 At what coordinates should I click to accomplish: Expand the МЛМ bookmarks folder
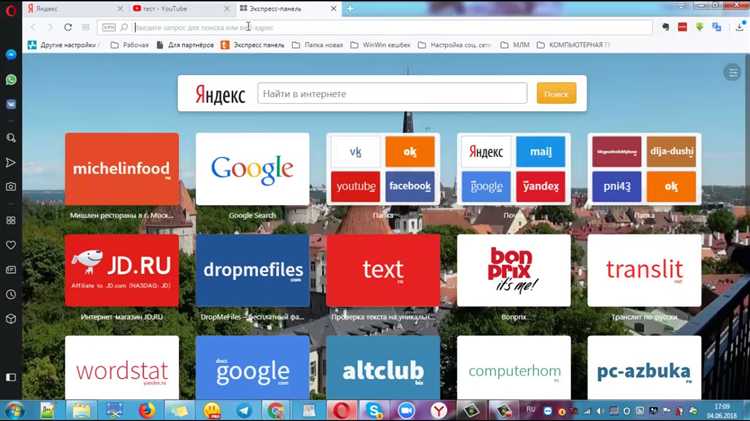[x=516, y=45]
